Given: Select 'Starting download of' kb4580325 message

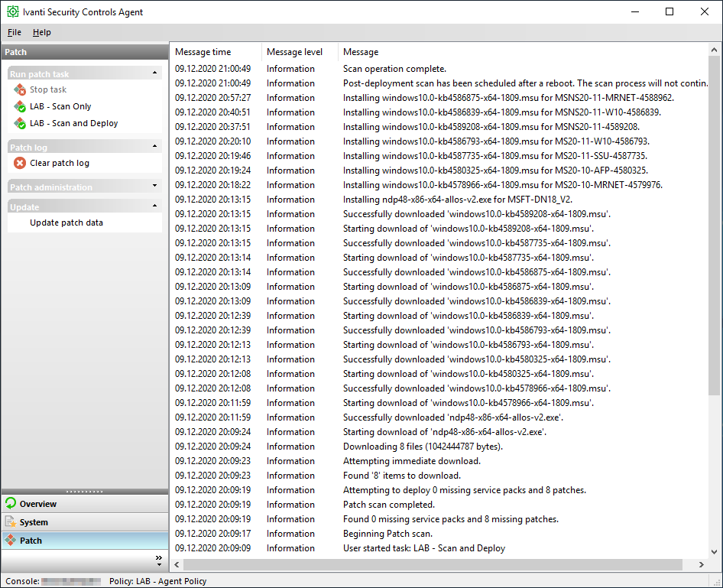Looking at the screenshot, I should (x=468, y=374).
